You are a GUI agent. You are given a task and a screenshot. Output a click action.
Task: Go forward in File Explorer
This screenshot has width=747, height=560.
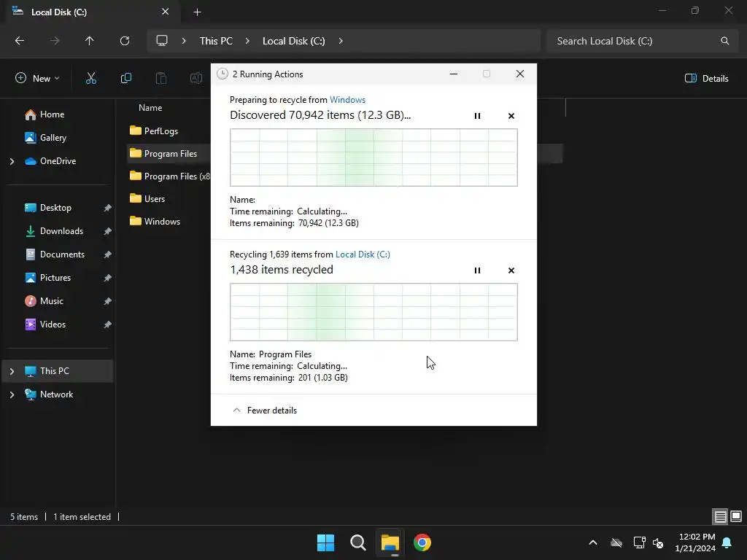pyautogui.click(x=55, y=41)
